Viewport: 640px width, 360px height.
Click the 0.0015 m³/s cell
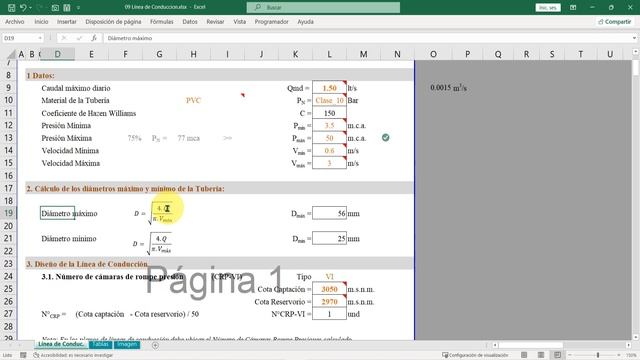(x=448, y=87)
